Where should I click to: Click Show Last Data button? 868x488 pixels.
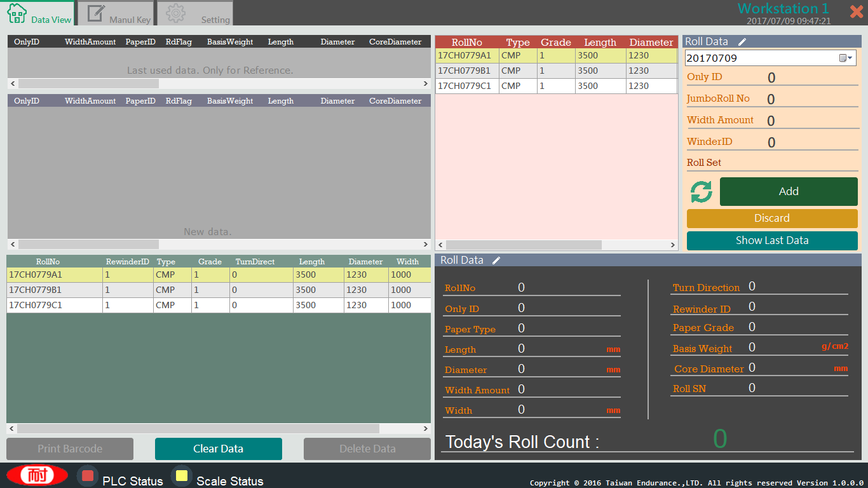[772, 241]
